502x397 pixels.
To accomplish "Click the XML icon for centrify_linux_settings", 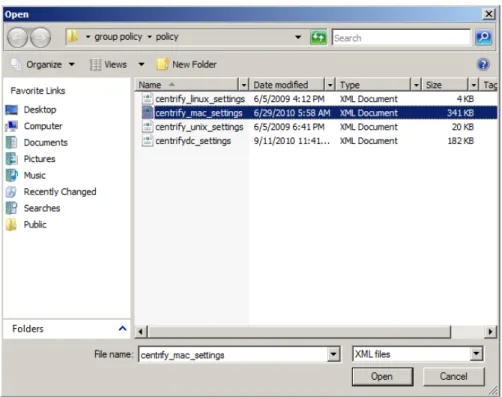I will 147,99.
